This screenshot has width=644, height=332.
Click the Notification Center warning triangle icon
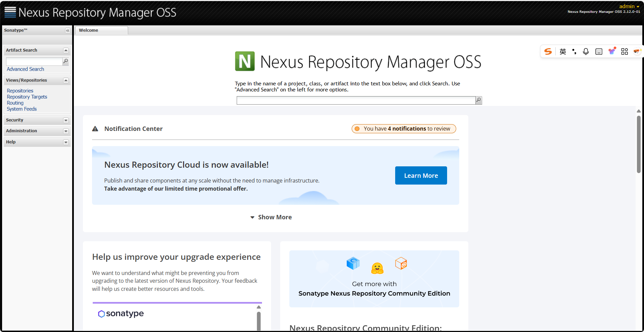pos(95,129)
